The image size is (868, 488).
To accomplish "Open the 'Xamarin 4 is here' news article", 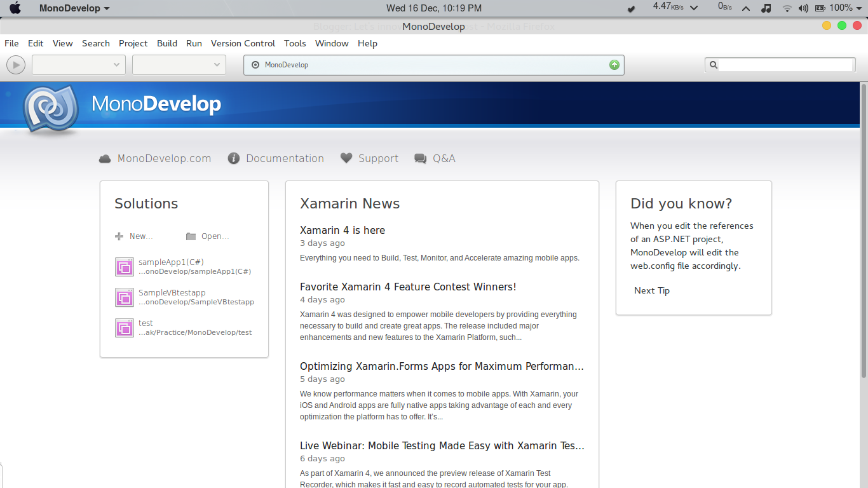I will (x=342, y=230).
